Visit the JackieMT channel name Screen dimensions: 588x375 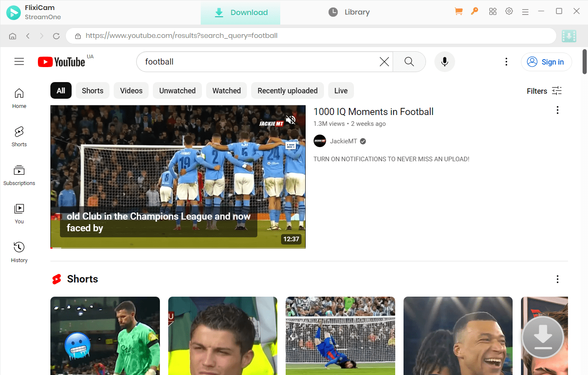pos(344,141)
